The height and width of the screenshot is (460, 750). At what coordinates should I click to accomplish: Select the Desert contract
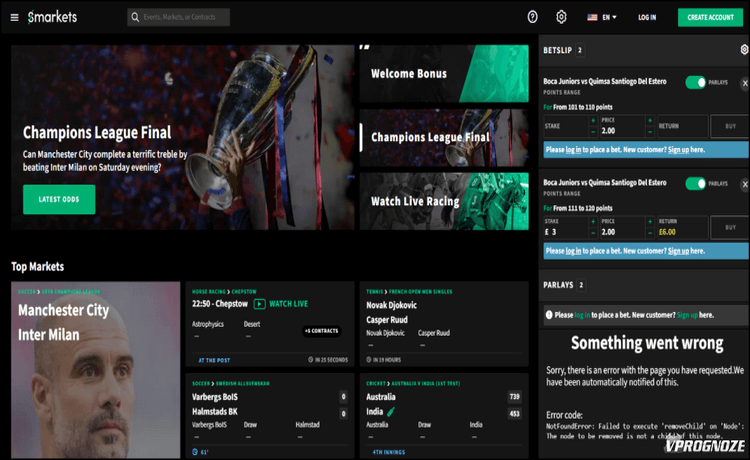[x=252, y=329]
